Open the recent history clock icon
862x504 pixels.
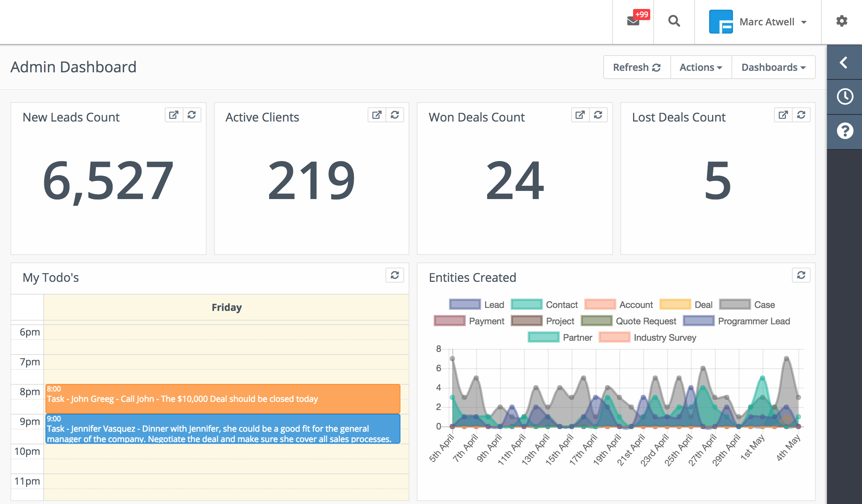(844, 97)
